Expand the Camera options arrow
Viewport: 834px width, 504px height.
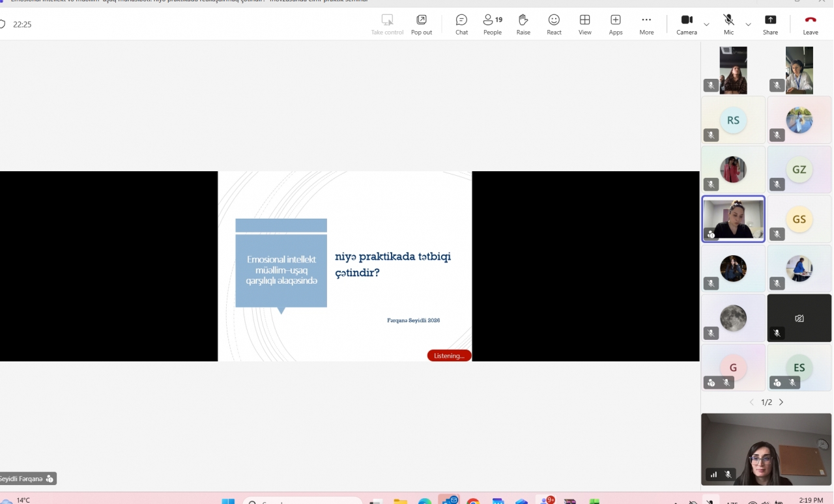click(707, 25)
